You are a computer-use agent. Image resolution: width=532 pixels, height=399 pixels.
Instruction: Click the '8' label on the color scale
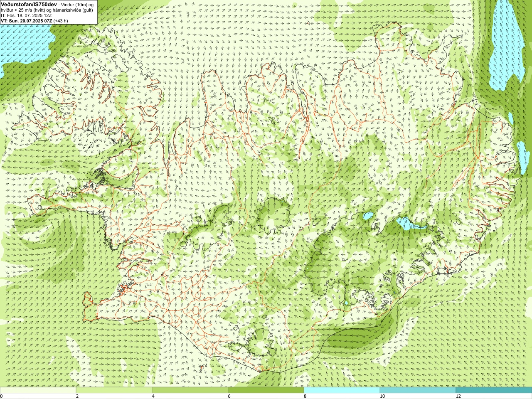[305, 396]
